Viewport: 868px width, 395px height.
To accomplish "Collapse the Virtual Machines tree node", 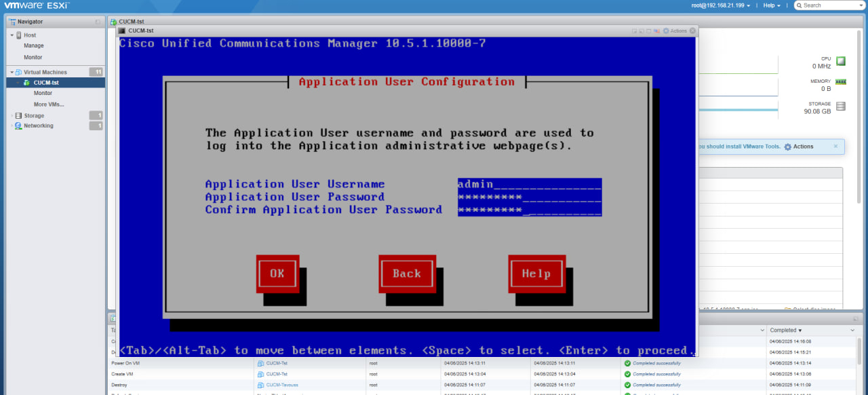I will (12, 72).
